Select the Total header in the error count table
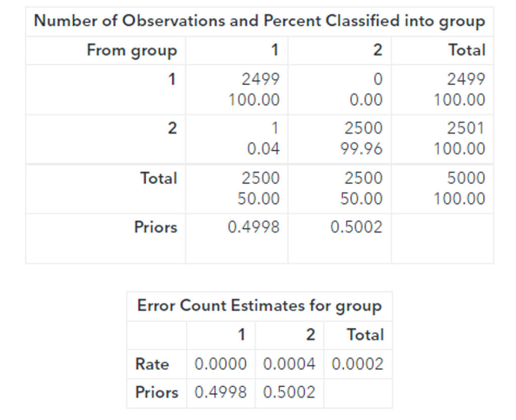 [x=365, y=335]
